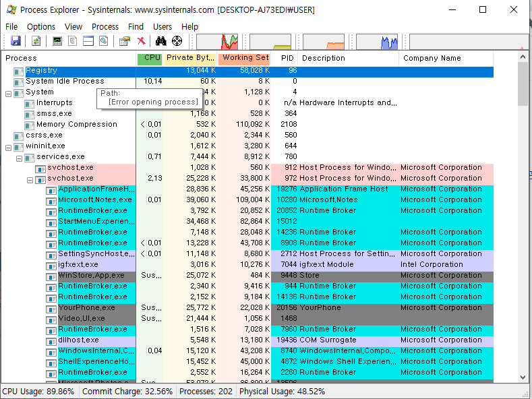532x399 pixels.
Task: Click the 'COM Surrogate' description cell
Action: (x=328, y=340)
